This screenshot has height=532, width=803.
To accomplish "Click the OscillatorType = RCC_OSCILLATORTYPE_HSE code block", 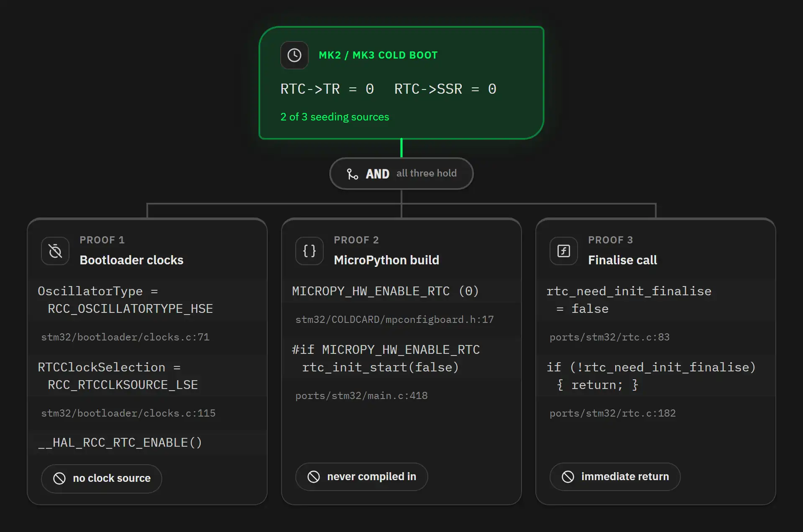I will coord(147,300).
